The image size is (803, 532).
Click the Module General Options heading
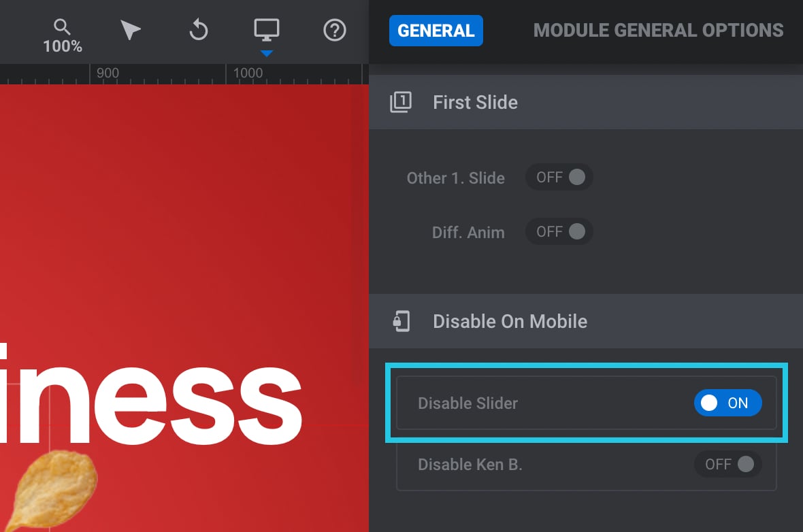pos(658,30)
